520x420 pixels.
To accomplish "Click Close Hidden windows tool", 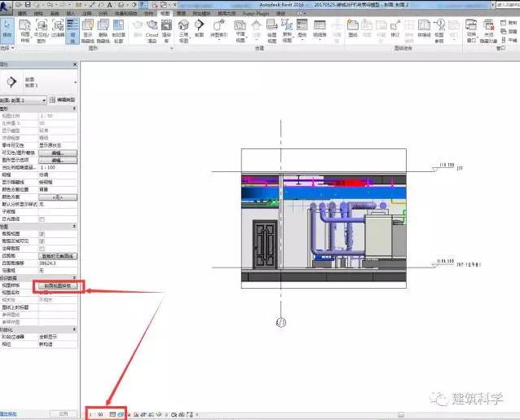I will coord(488,30).
